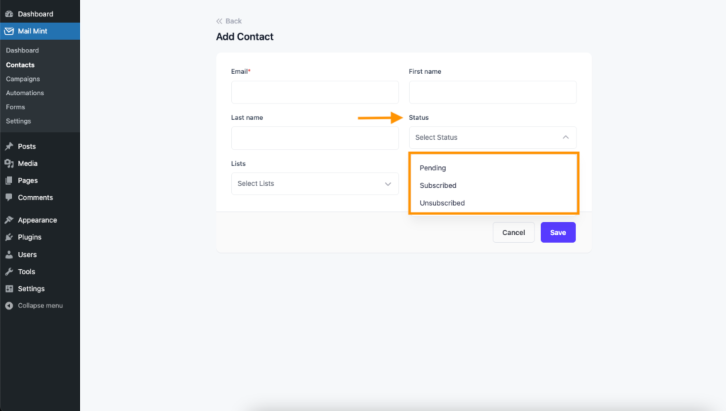726x411 pixels.
Task: Choose the Pending status option
Action: [x=432, y=168]
